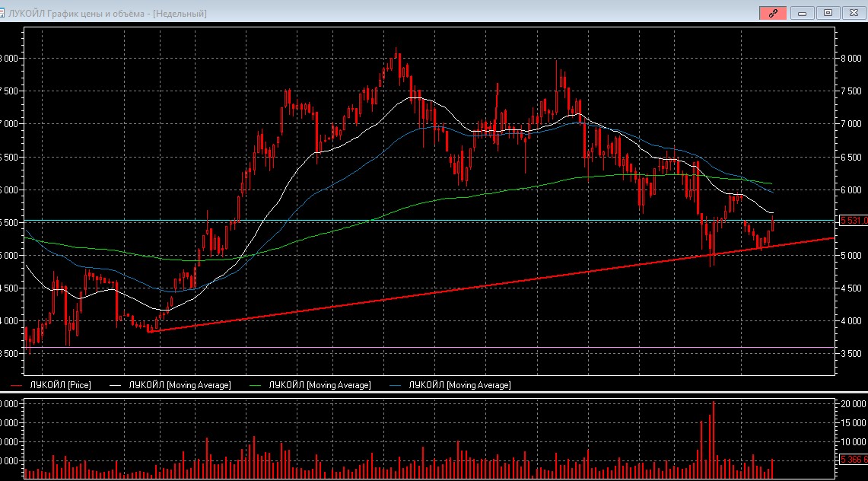This screenshot has height=481, width=868.
Task: Select the blue-line Moving Average legend entry
Action: (460, 384)
